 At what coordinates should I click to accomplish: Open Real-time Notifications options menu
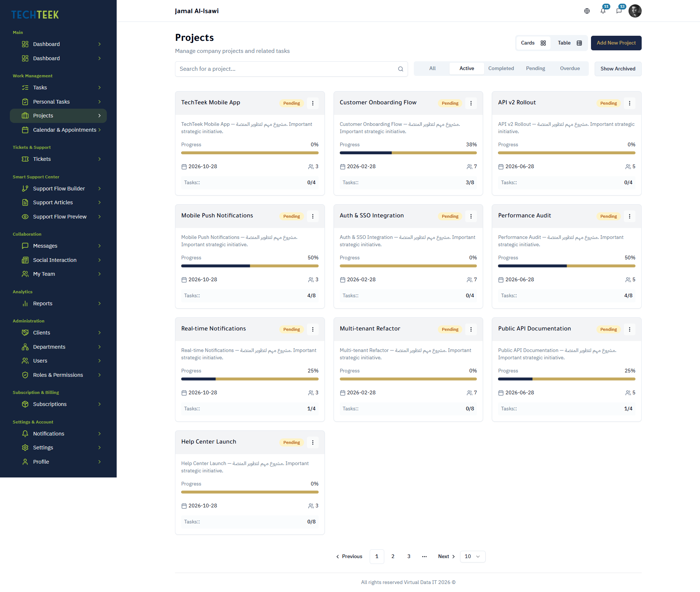tap(313, 329)
